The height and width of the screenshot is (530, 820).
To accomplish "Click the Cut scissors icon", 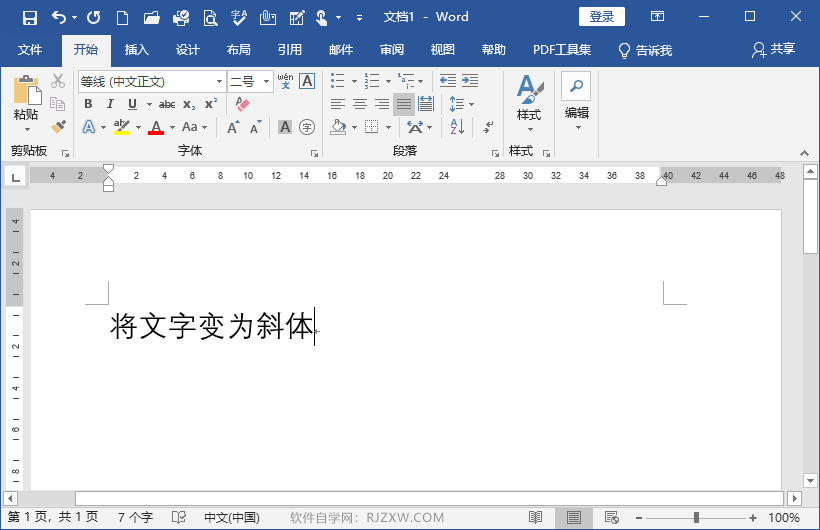I will pyautogui.click(x=58, y=81).
